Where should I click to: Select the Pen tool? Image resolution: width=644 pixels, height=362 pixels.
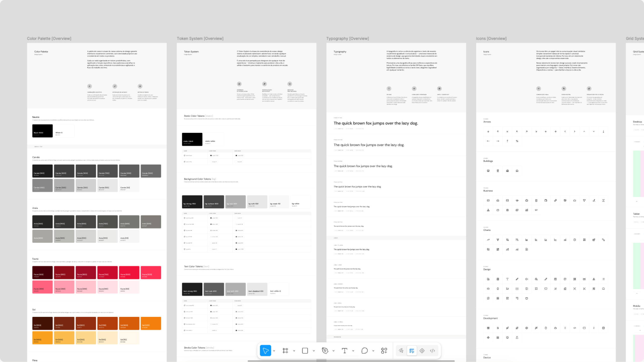coord(325,351)
